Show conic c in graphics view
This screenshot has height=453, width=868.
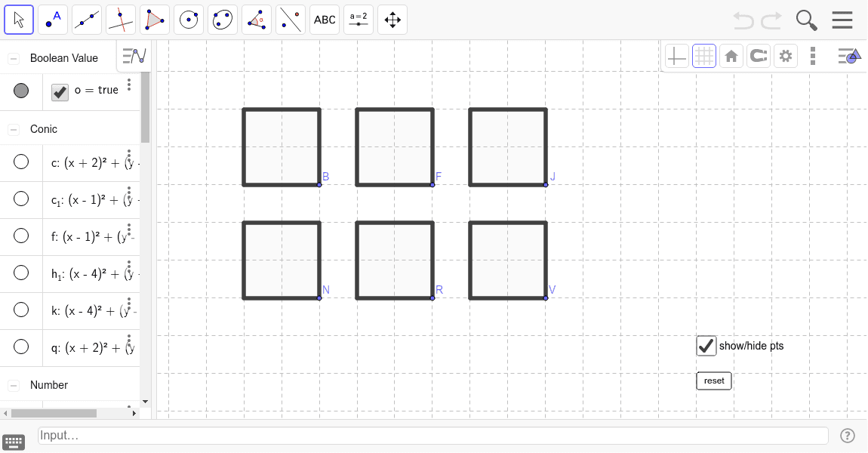(21, 162)
